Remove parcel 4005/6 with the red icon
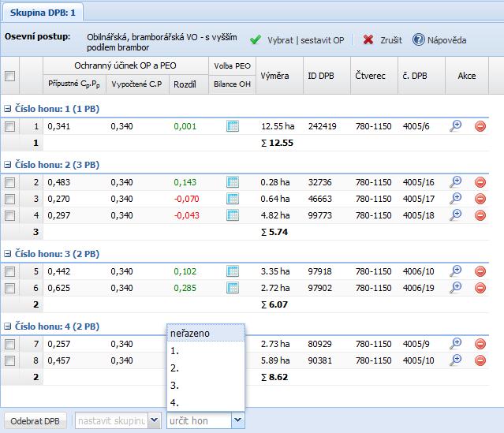This screenshot has width=504, height=433. [x=480, y=126]
